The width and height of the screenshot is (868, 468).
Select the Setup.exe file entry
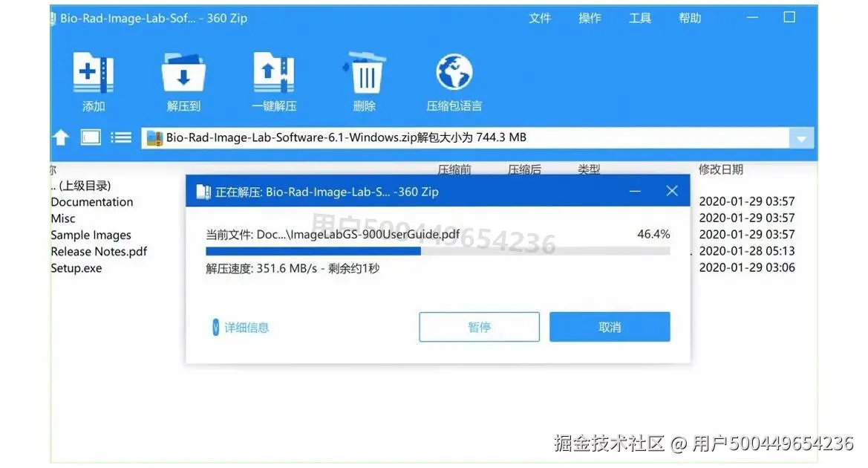[76, 267]
